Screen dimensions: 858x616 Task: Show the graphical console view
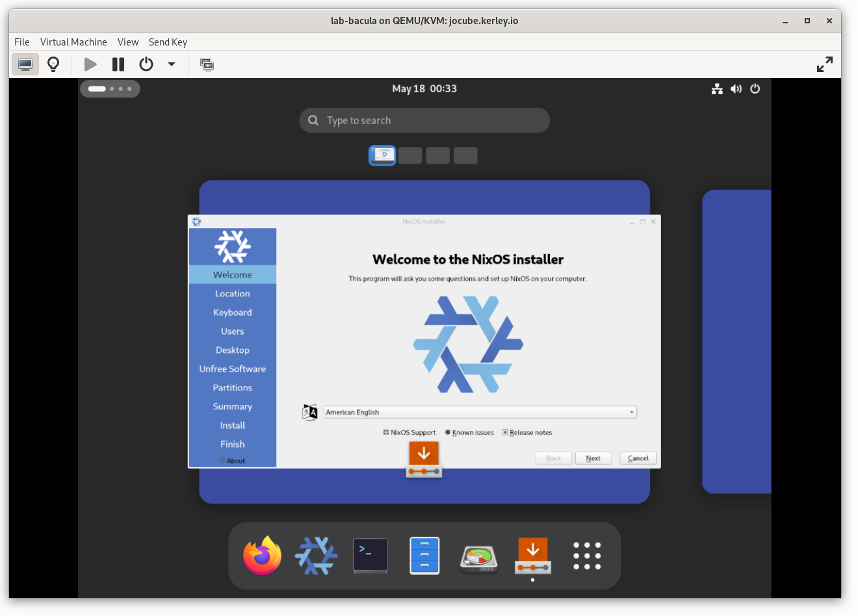[x=25, y=64]
